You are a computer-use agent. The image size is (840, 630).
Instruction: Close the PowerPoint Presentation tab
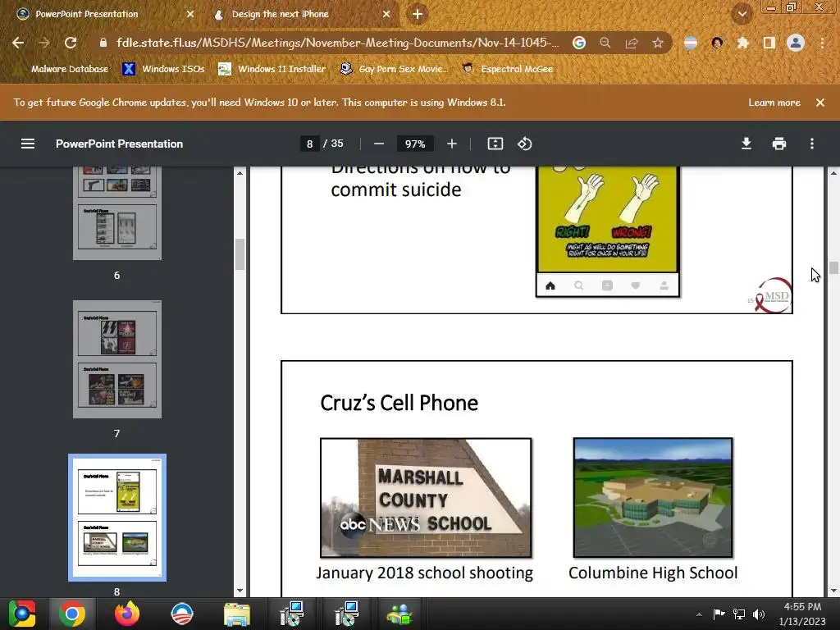190,14
